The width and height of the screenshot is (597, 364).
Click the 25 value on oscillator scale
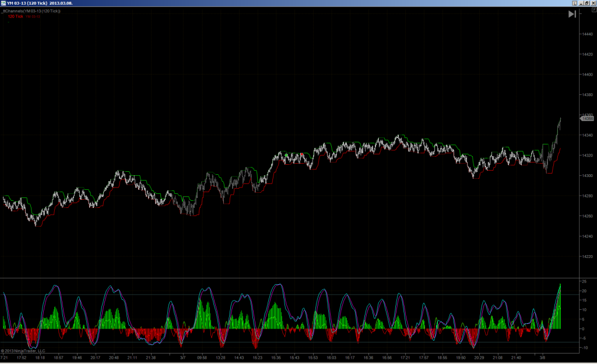coord(584,281)
